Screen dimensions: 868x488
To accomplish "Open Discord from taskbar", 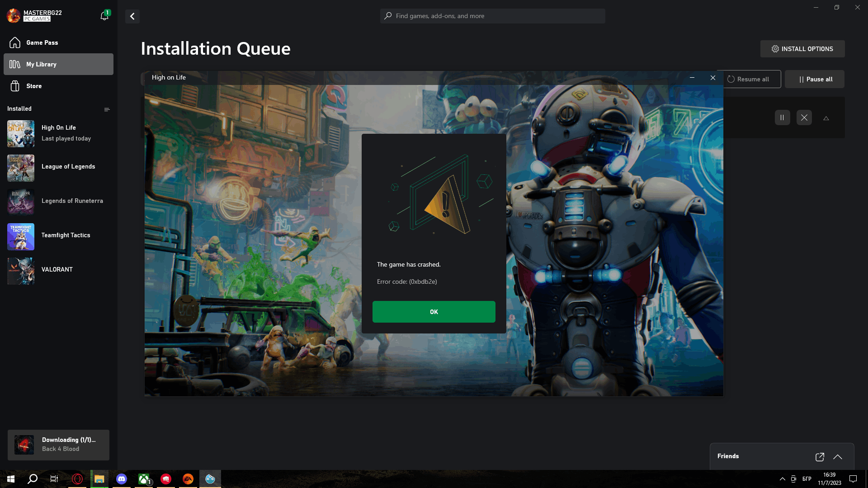I will click(x=122, y=479).
